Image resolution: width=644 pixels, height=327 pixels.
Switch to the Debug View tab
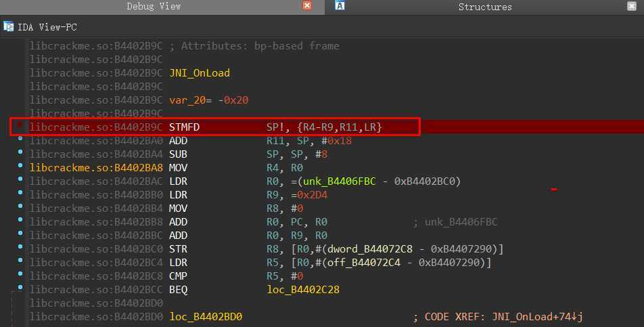pyautogui.click(x=154, y=6)
